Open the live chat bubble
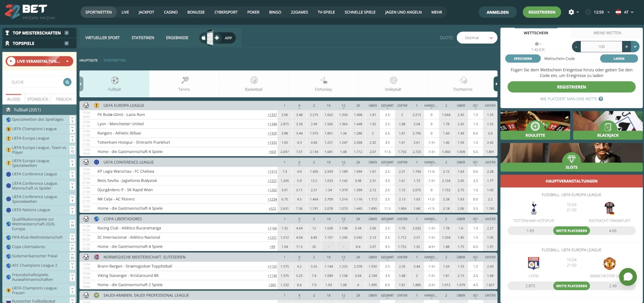The height and width of the screenshot is (303, 644). point(628,276)
